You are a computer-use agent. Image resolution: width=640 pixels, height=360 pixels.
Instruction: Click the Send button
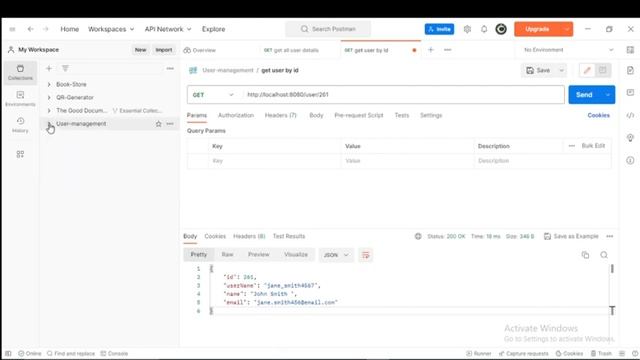[584, 95]
